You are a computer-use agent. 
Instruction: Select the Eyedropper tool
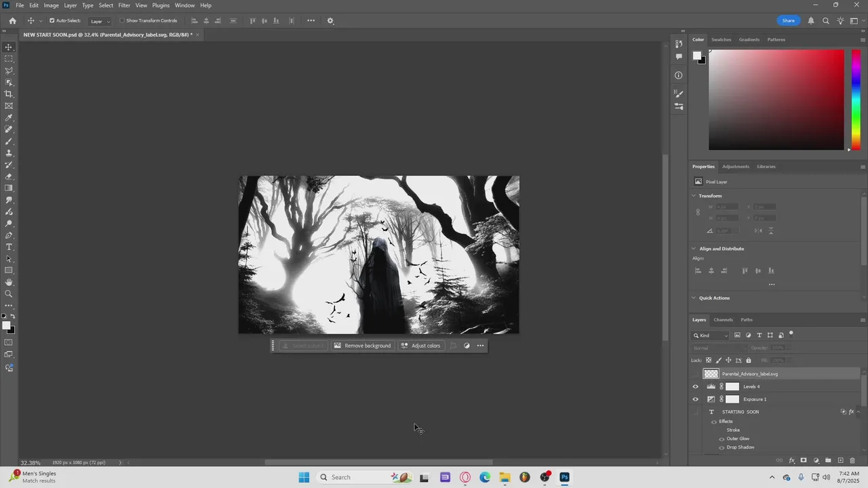pyautogui.click(x=9, y=118)
